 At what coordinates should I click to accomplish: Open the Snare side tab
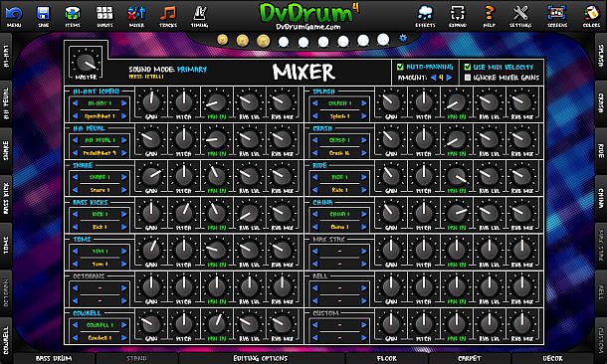tap(6, 151)
